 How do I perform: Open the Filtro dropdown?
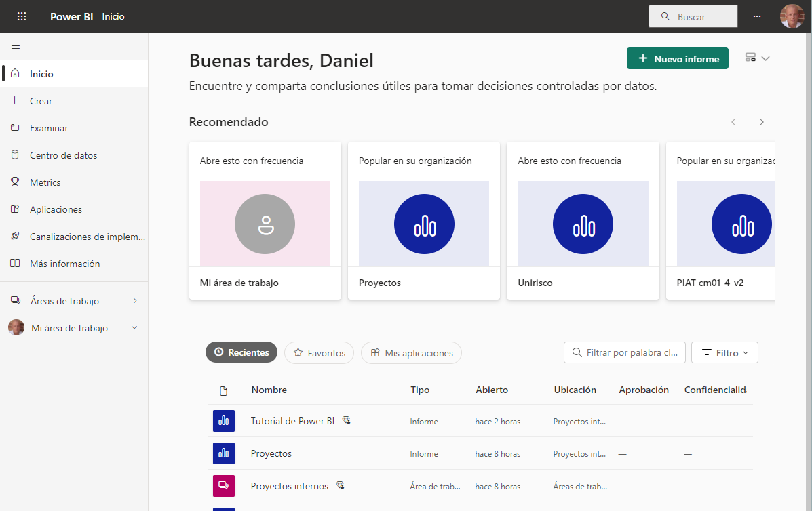724,352
